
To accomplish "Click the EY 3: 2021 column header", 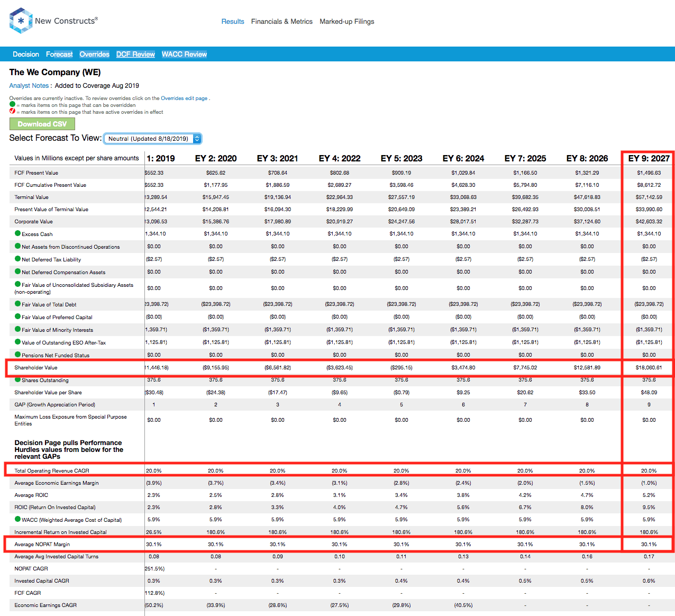I will (x=278, y=158).
